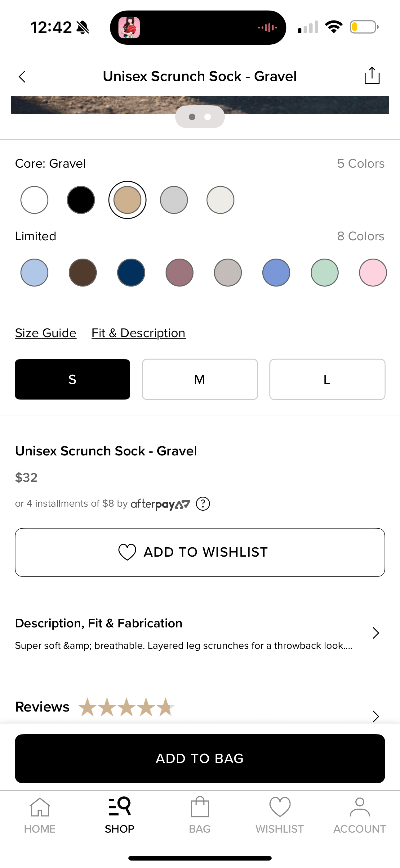
Task: Tap the share icon
Action: (x=372, y=75)
